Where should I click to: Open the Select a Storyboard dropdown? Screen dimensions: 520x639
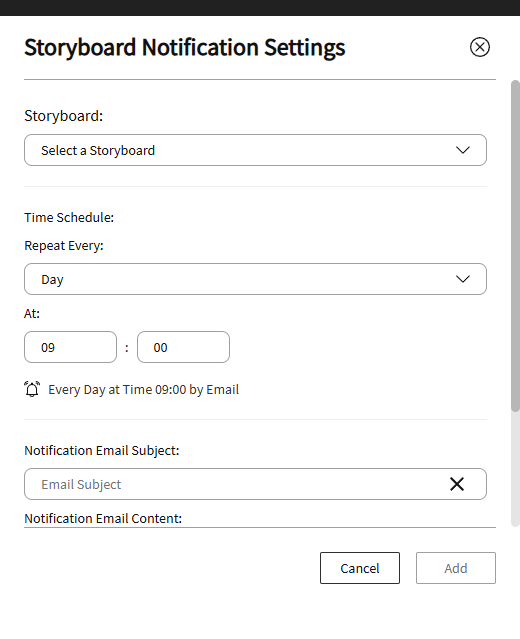click(255, 150)
